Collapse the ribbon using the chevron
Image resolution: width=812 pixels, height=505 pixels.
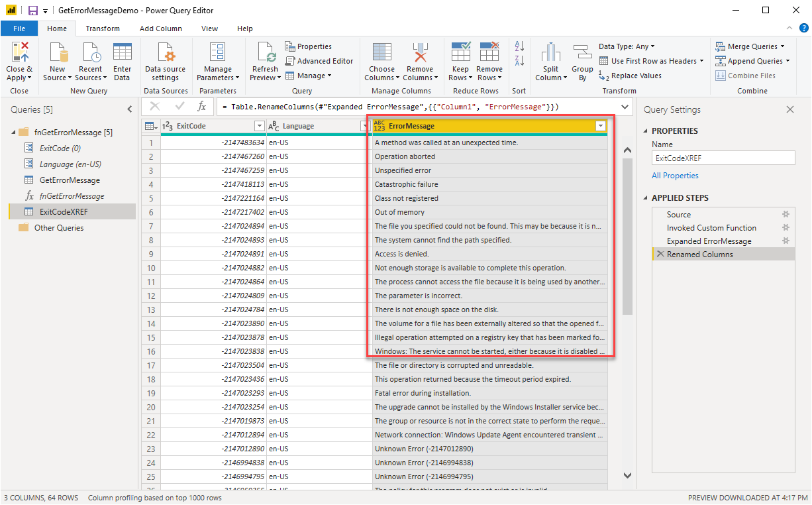[x=789, y=28]
